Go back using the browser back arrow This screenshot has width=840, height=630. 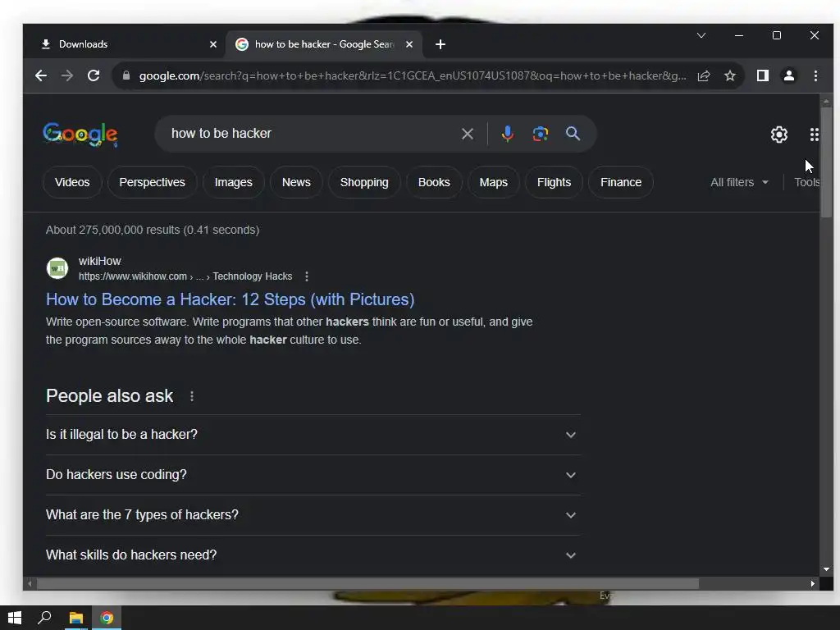41,75
